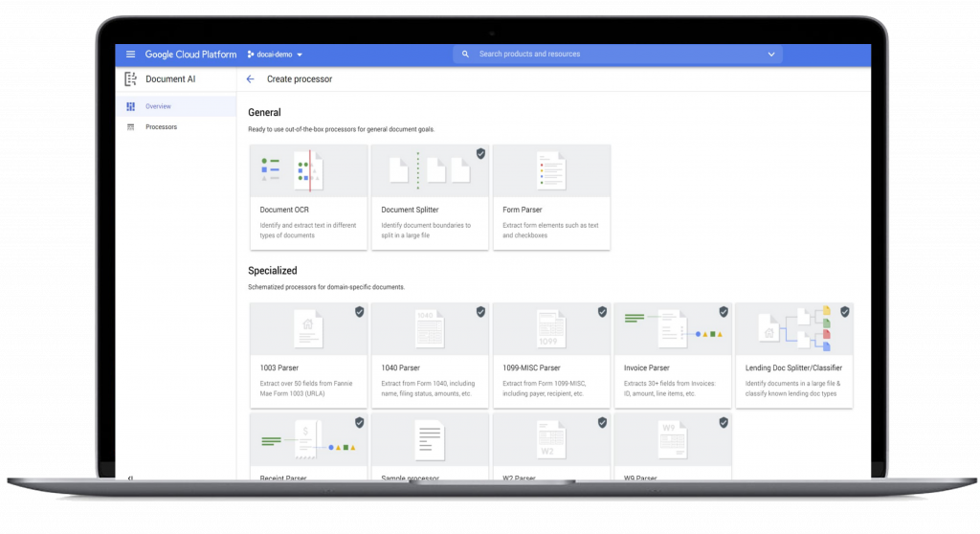This screenshot has width=980, height=534.
Task: Choose the Document Splitter processor
Action: [x=430, y=197]
